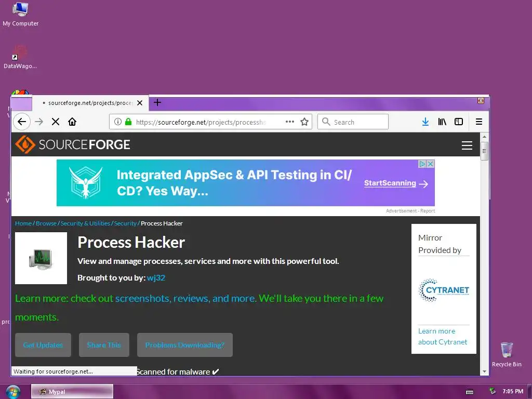This screenshot has height=399, width=532.
Task: Click the on-screen keyboard tray icon
Action: [470, 392]
